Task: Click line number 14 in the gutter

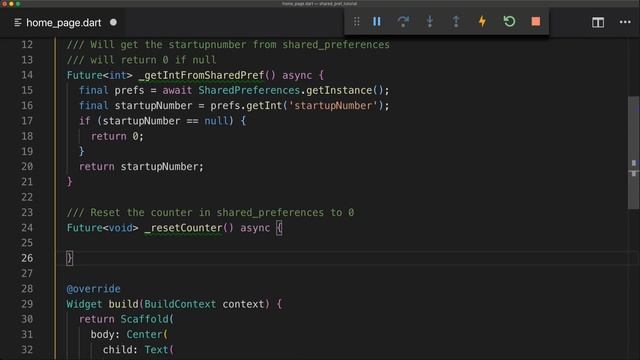Action: click(x=27, y=75)
